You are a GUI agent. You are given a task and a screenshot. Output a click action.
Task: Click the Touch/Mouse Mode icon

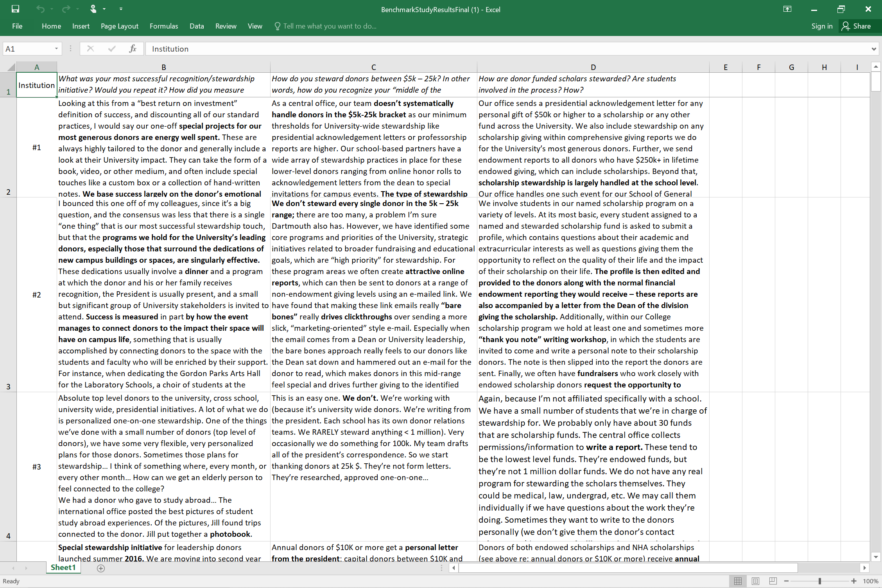click(94, 9)
